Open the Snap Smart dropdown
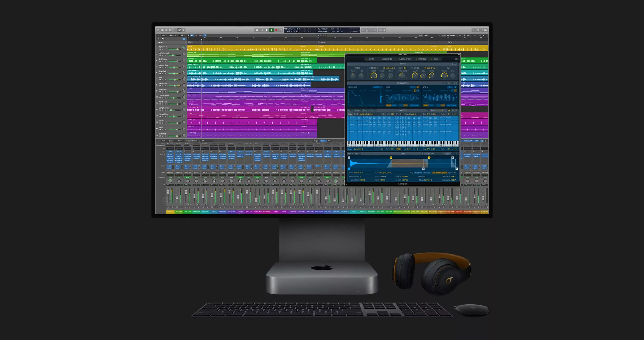 click(x=432, y=35)
